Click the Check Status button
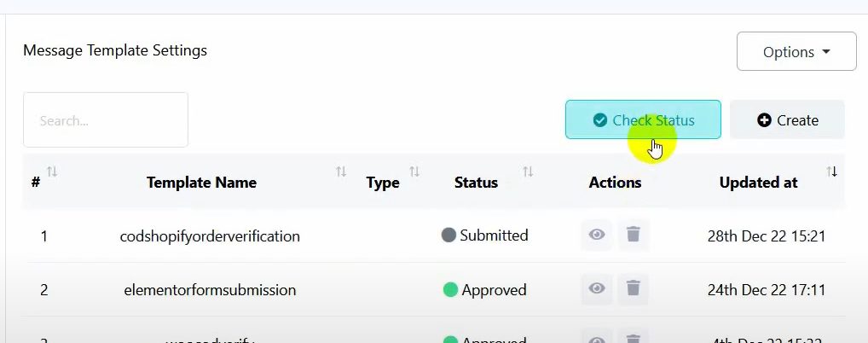 [643, 120]
